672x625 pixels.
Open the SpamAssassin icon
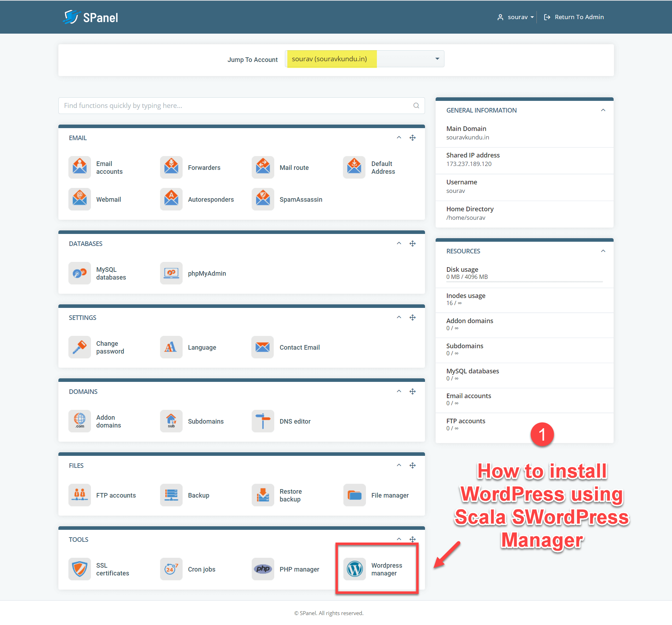pos(263,199)
